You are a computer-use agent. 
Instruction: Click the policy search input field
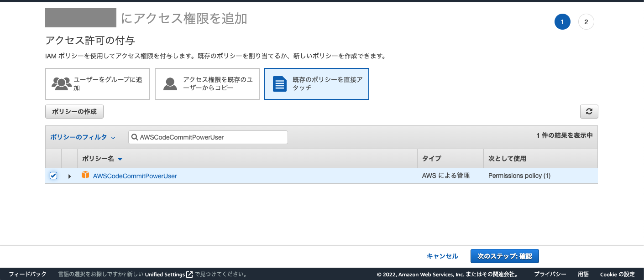tap(208, 137)
